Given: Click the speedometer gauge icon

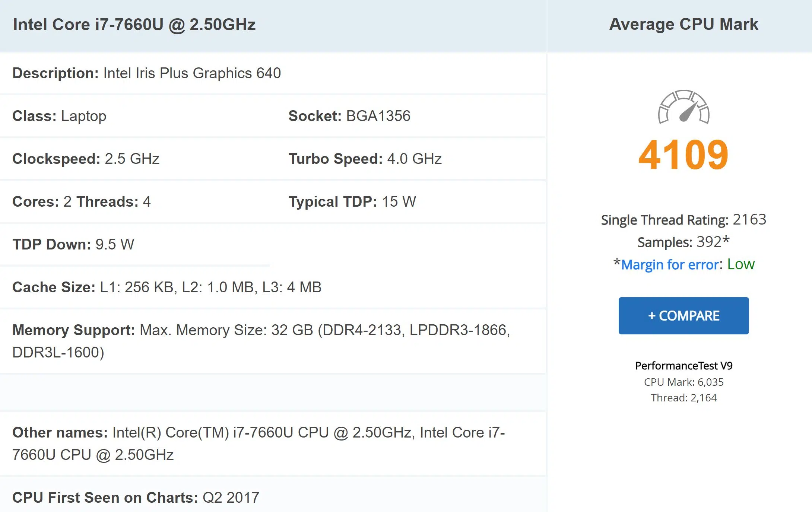Looking at the screenshot, I should [x=683, y=107].
